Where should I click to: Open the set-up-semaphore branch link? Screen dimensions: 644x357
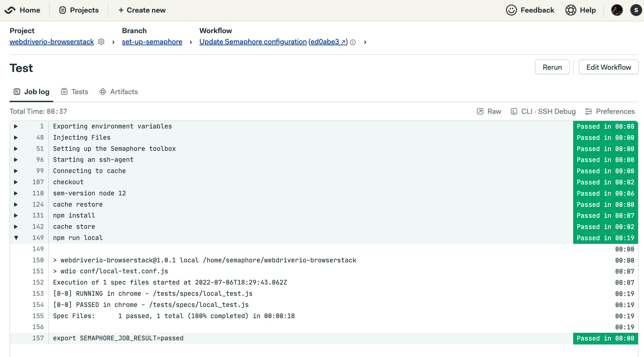[x=152, y=42]
